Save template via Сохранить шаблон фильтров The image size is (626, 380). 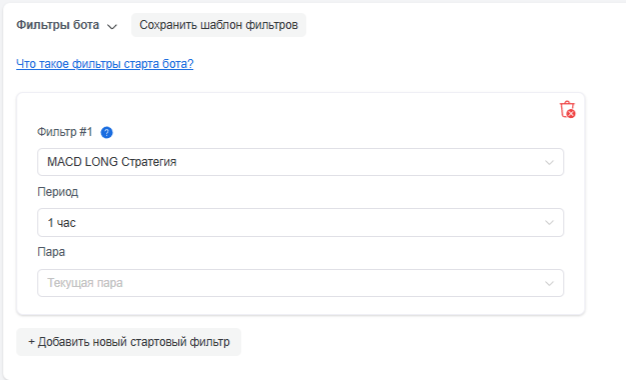click(218, 25)
